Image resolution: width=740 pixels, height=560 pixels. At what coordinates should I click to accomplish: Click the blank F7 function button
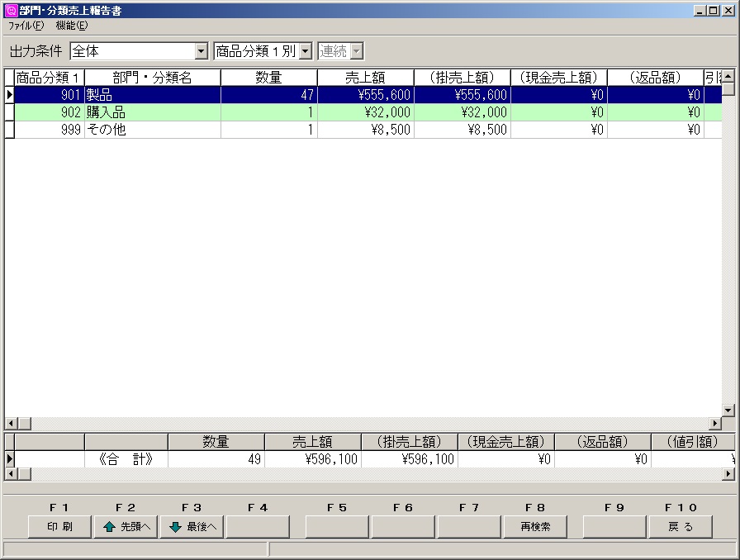pyautogui.click(x=469, y=526)
